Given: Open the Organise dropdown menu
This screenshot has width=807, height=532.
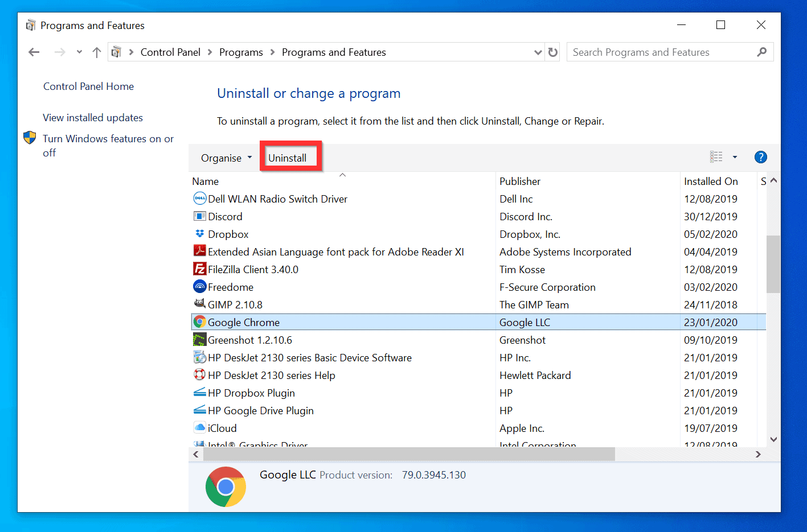Looking at the screenshot, I should tap(226, 158).
